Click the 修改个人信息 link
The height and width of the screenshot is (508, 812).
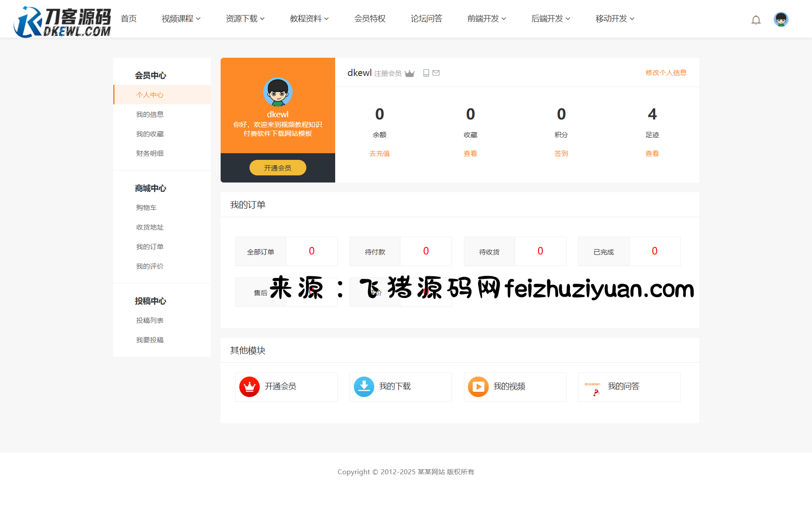pyautogui.click(x=665, y=73)
